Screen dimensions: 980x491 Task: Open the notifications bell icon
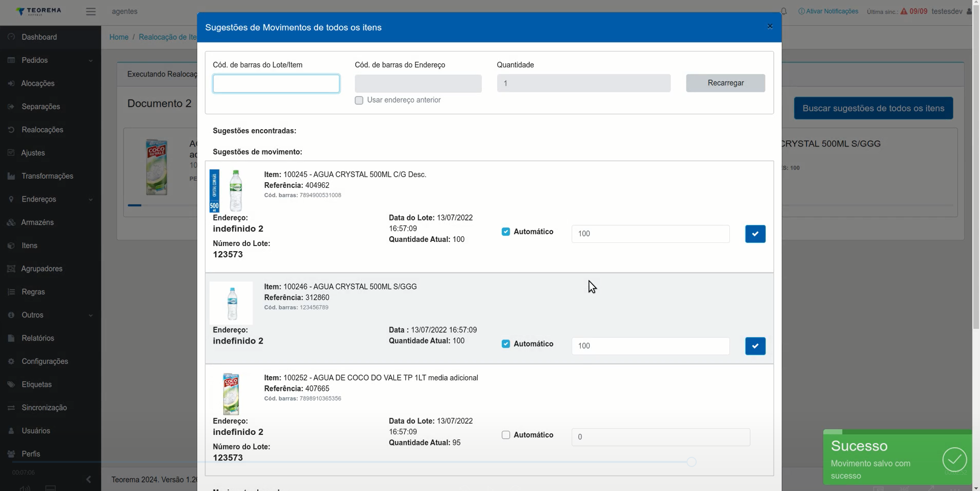(783, 11)
